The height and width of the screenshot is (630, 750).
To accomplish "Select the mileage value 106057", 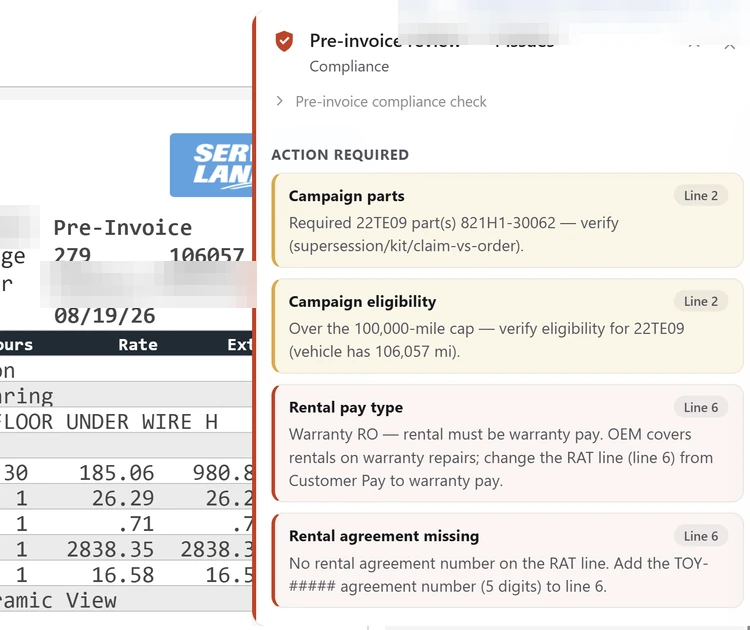I will pos(207,254).
